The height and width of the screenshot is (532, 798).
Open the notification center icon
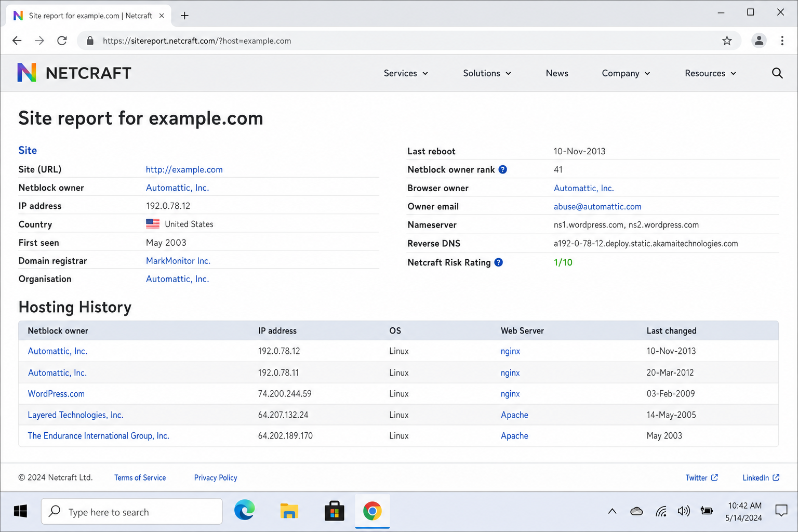coord(781,511)
